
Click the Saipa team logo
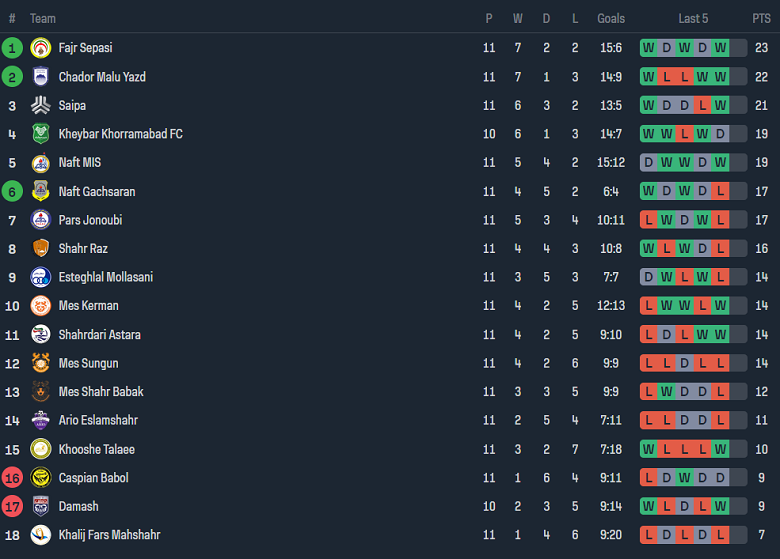40,105
